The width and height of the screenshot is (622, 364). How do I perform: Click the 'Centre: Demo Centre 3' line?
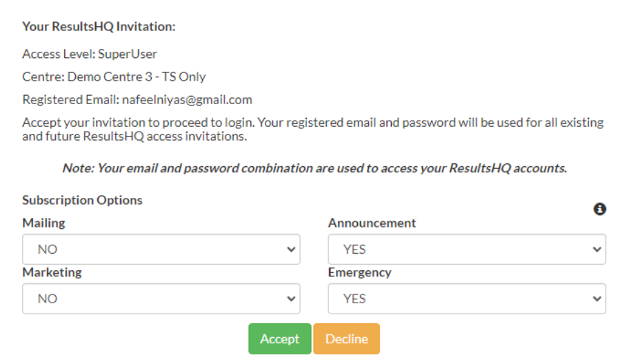[114, 77]
